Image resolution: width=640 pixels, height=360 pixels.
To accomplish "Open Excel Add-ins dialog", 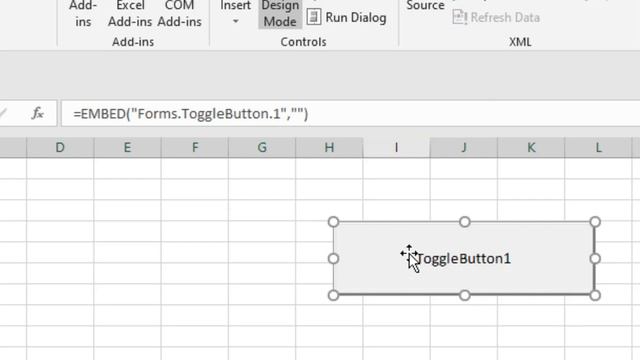I will tap(130, 14).
